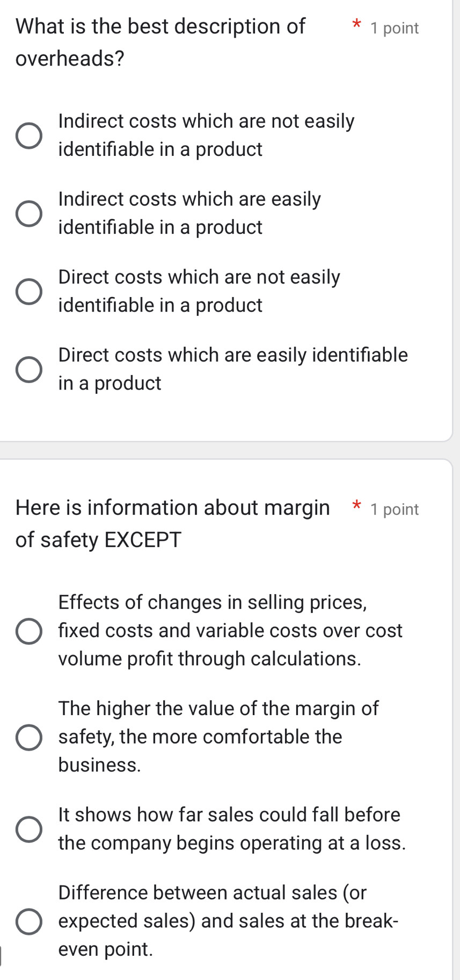
Task: Choose radio circle beside 'The higher the value of the margin'
Action: [28, 737]
